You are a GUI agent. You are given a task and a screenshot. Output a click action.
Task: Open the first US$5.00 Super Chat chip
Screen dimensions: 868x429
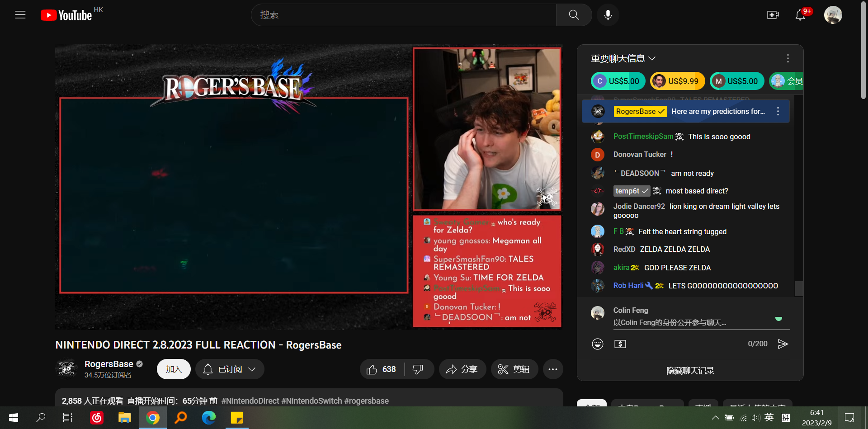coord(618,81)
